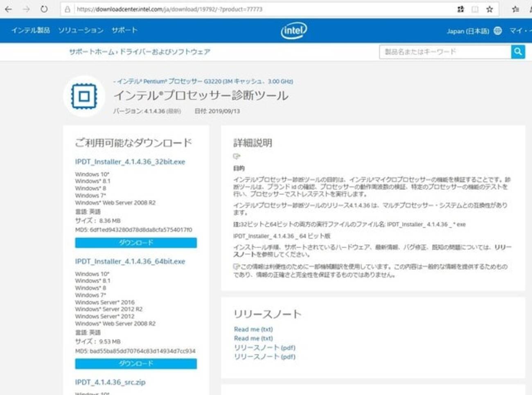
Task: Open the インテル製品 menu
Action: point(31,30)
